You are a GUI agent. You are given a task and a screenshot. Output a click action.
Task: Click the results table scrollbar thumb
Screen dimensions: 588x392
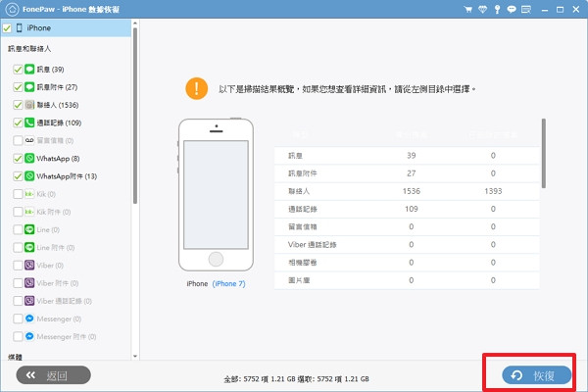click(x=543, y=153)
